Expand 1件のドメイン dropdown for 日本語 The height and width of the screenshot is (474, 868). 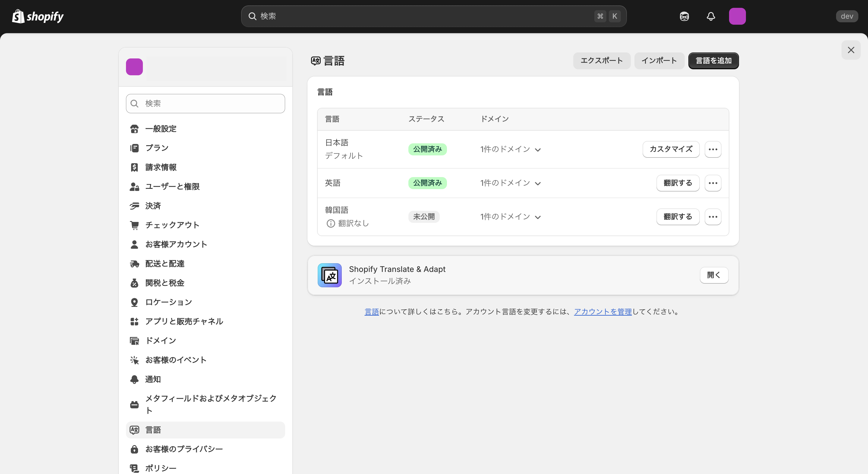click(510, 149)
